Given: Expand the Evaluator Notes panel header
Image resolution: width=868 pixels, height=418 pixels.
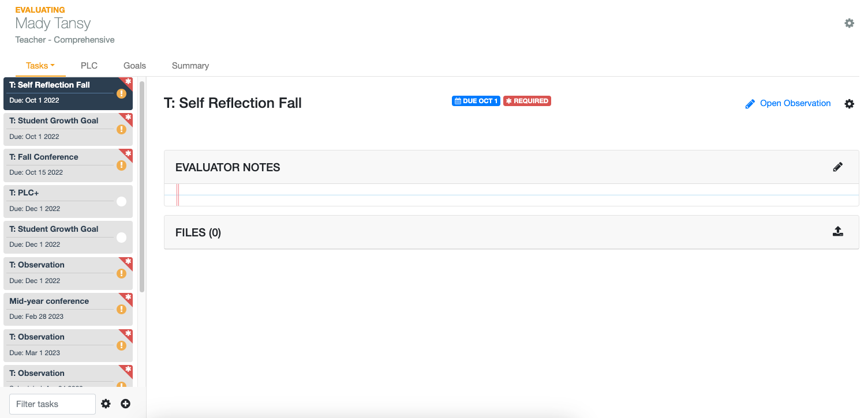Looking at the screenshot, I should pos(511,167).
